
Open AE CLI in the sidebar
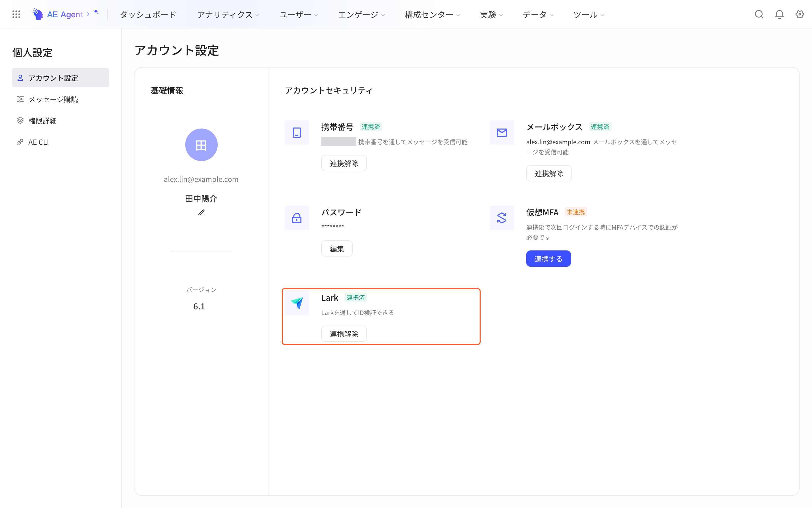(x=61, y=142)
